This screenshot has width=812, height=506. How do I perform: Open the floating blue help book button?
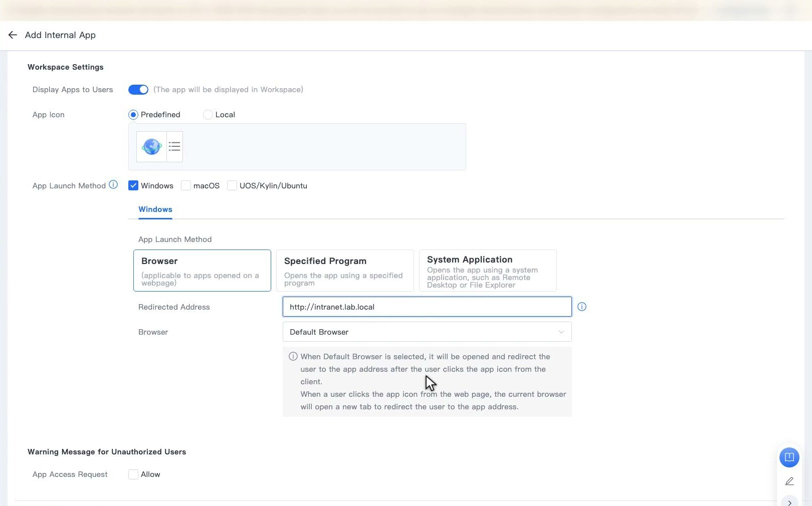(789, 457)
